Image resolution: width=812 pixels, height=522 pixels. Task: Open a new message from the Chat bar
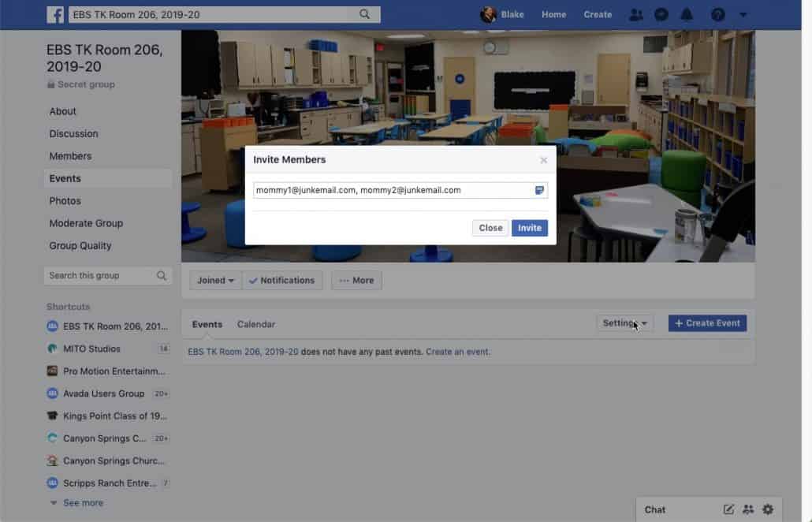(727, 509)
